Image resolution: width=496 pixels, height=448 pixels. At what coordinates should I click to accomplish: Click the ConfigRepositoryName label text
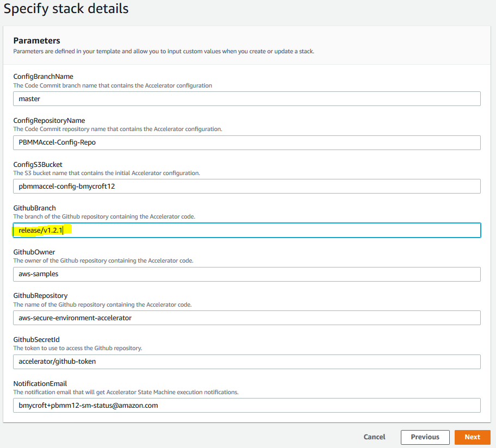pos(49,120)
